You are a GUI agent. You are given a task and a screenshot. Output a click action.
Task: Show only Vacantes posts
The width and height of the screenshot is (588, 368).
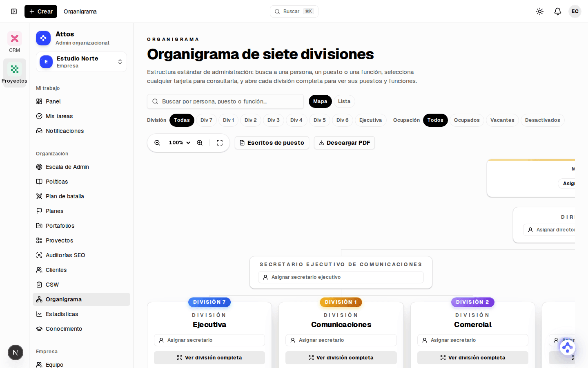(502, 120)
